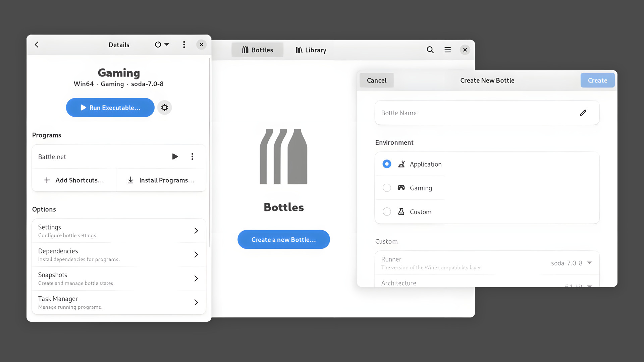The height and width of the screenshot is (362, 644).
Task: Click the pencil icon in Bottle Name field
Action: coord(583,113)
